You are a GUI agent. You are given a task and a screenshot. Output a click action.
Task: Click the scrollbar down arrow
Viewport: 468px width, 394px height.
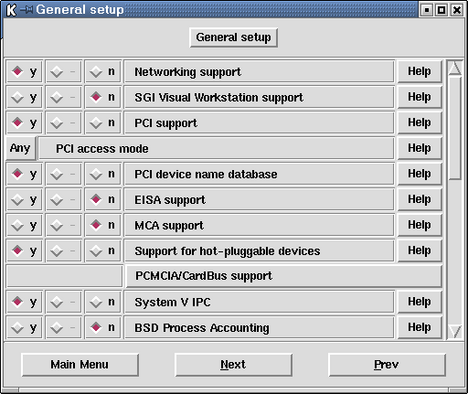(455, 332)
